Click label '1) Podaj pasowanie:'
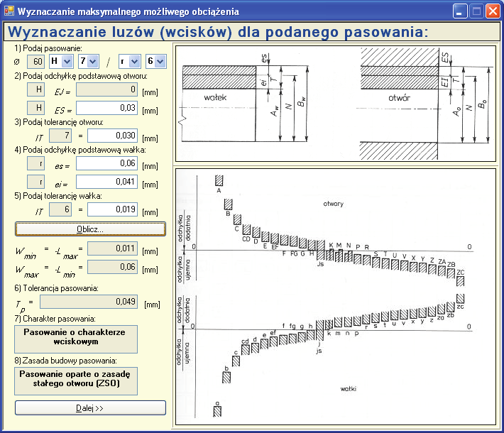 (48, 48)
